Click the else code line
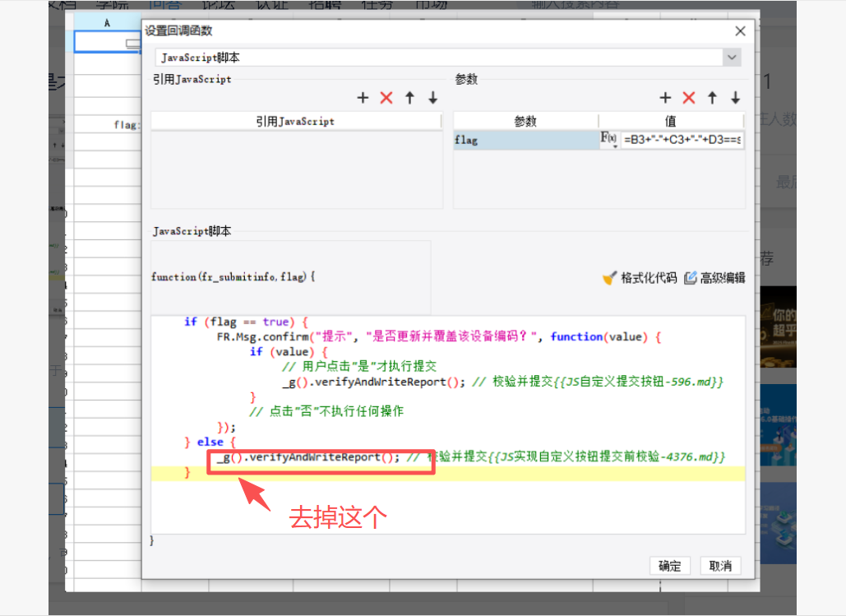This screenshot has height=616, width=846. (210, 442)
